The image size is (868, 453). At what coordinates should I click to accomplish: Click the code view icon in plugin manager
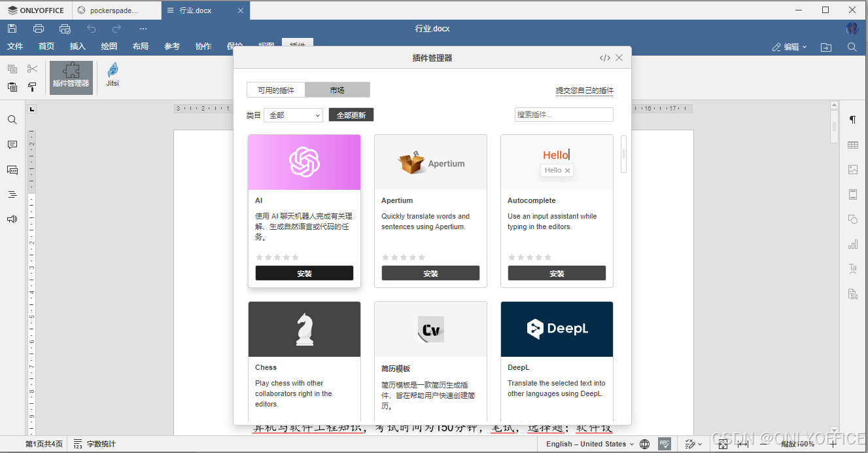point(604,58)
